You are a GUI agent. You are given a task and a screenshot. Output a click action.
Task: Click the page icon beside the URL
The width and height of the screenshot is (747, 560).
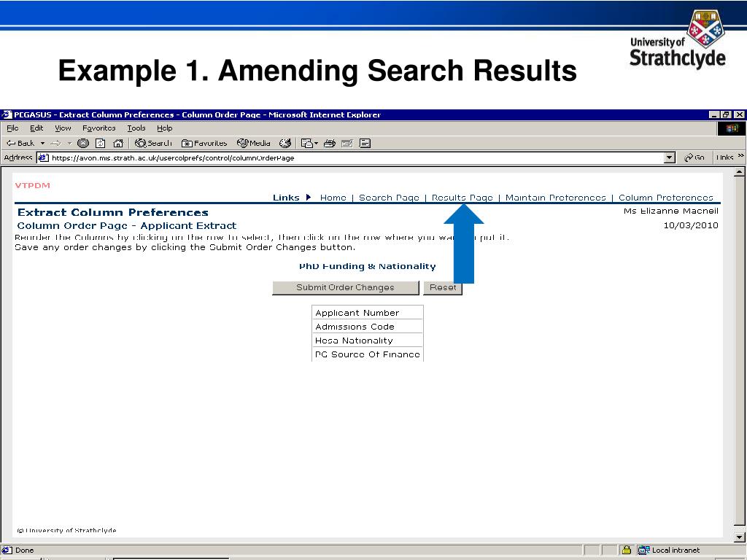[x=43, y=157]
